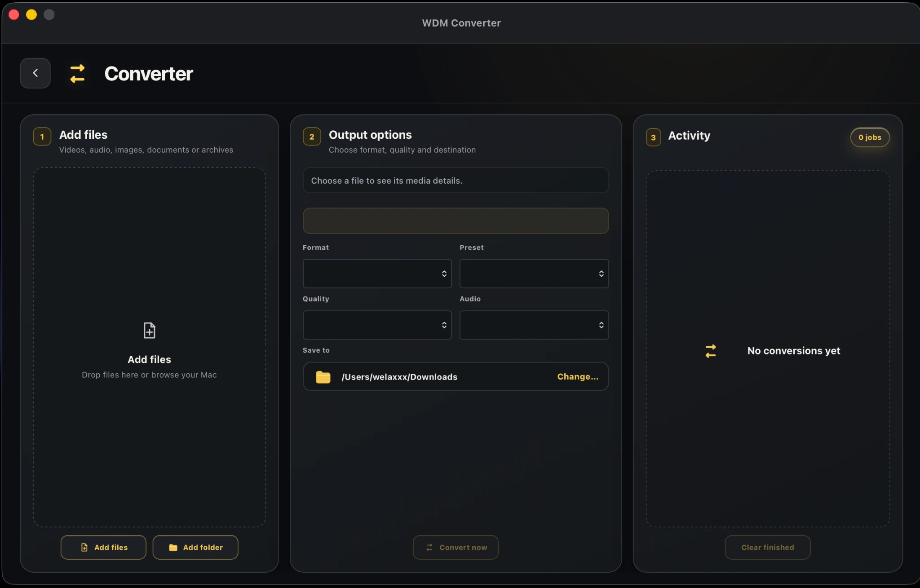
Task: Click the Add folder button
Action: (195, 547)
